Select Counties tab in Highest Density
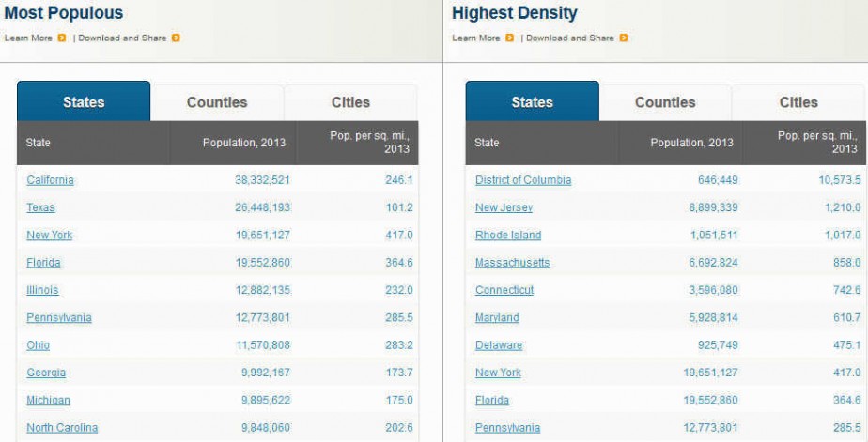Screen dimensions: 868x442 [665, 102]
